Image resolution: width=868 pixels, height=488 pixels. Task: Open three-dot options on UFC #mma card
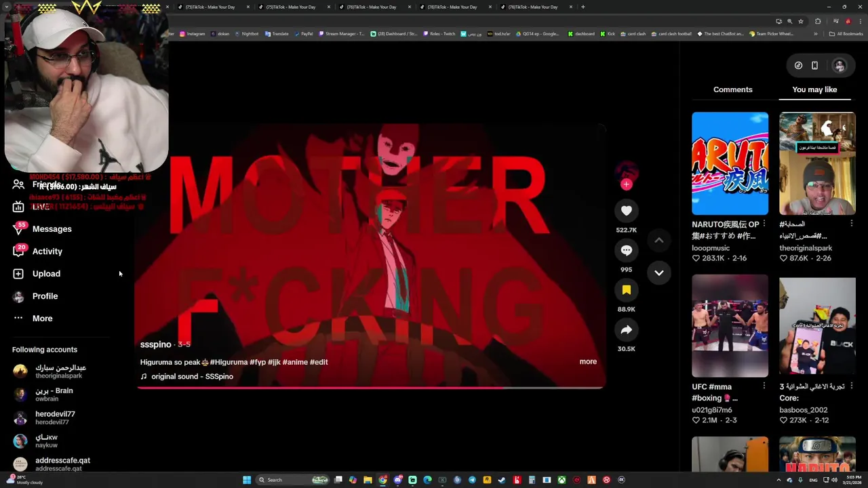tap(764, 386)
